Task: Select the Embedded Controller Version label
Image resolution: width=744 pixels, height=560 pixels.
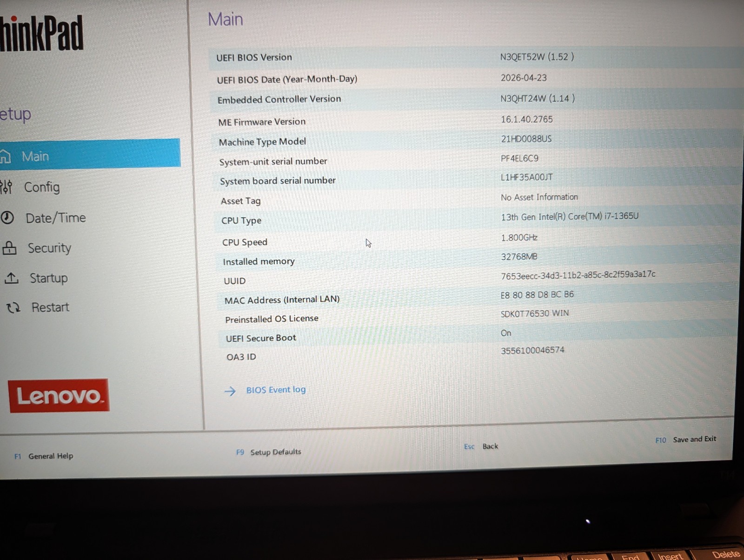Action: click(279, 100)
